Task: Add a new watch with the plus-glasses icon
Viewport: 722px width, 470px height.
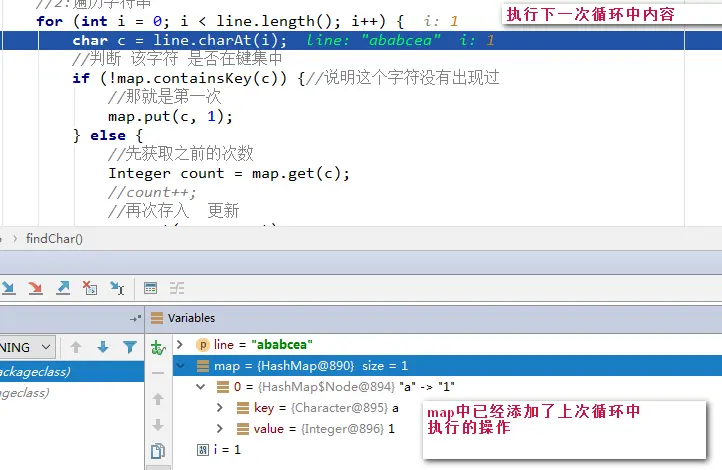Action: (x=158, y=348)
